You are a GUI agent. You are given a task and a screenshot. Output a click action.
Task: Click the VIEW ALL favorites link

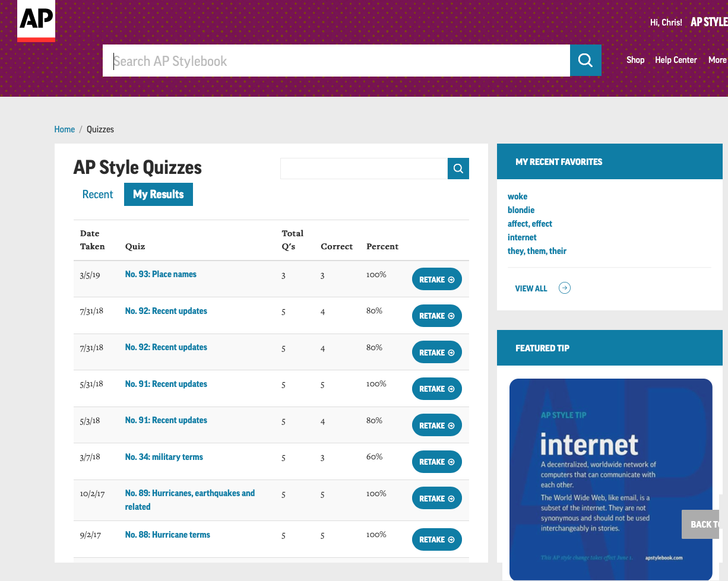pos(531,288)
